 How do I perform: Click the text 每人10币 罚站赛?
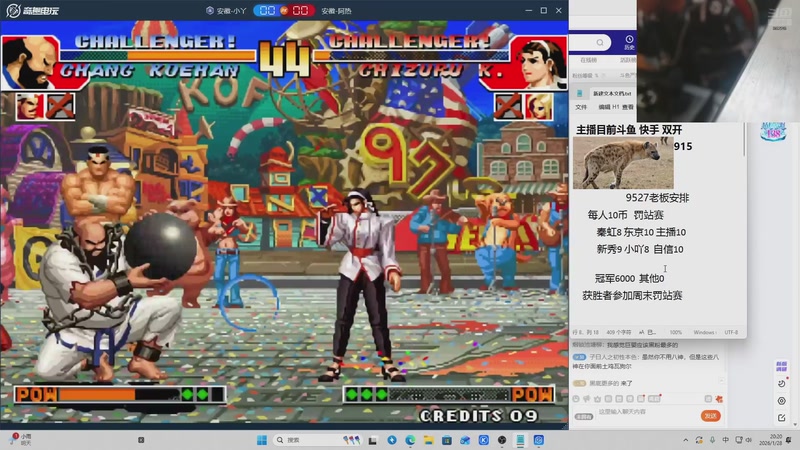[x=626, y=215]
